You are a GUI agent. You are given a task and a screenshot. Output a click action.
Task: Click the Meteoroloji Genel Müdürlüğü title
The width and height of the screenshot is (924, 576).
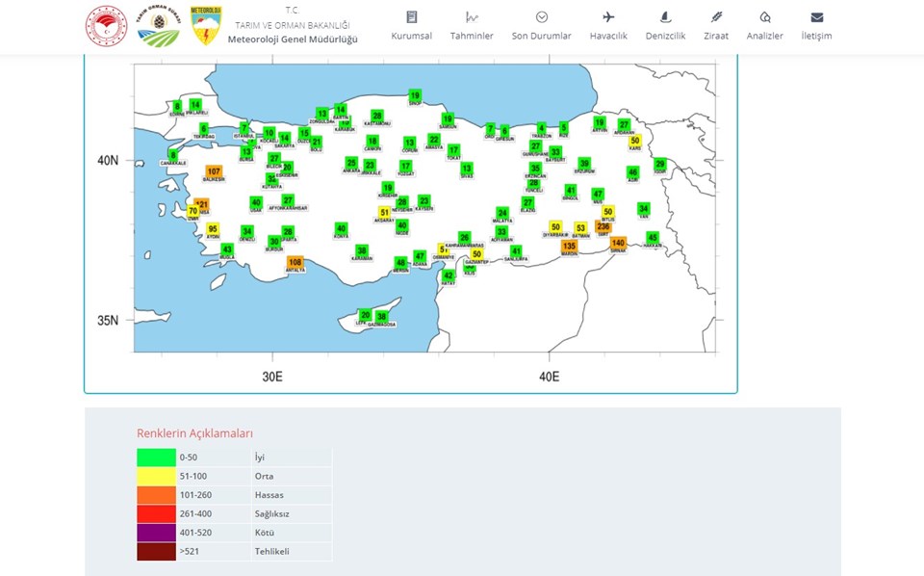(x=293, y=39)
